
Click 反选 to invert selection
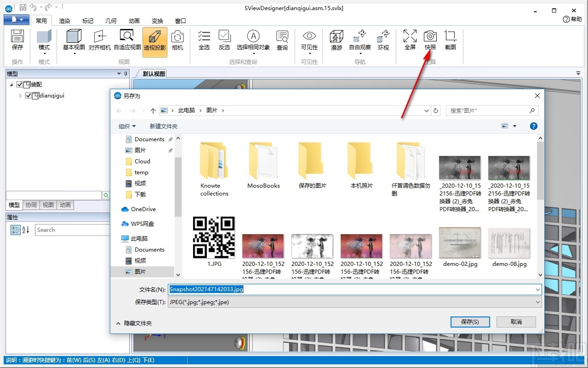point(224,41)
